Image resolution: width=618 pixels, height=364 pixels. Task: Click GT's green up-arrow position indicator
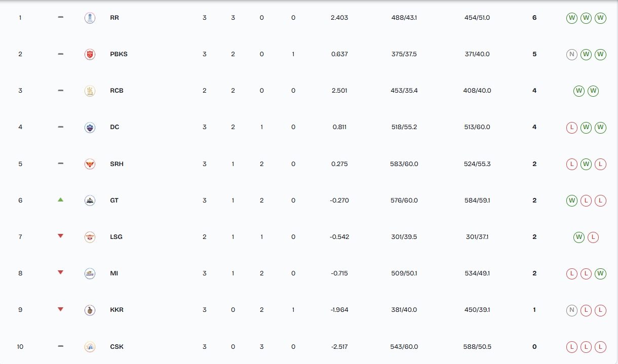pos(61,200)
